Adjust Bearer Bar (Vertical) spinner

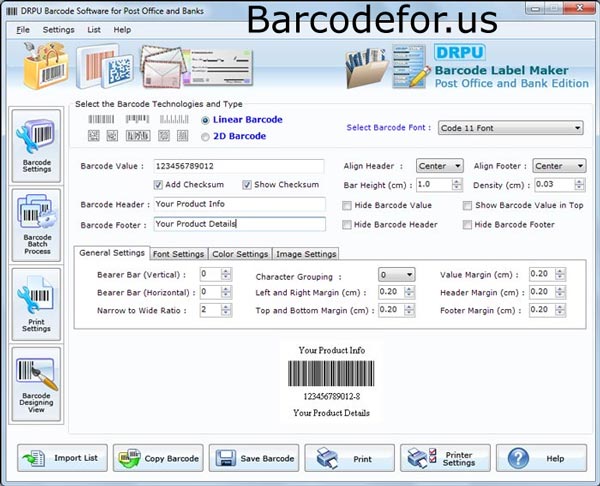coord(226,274)
